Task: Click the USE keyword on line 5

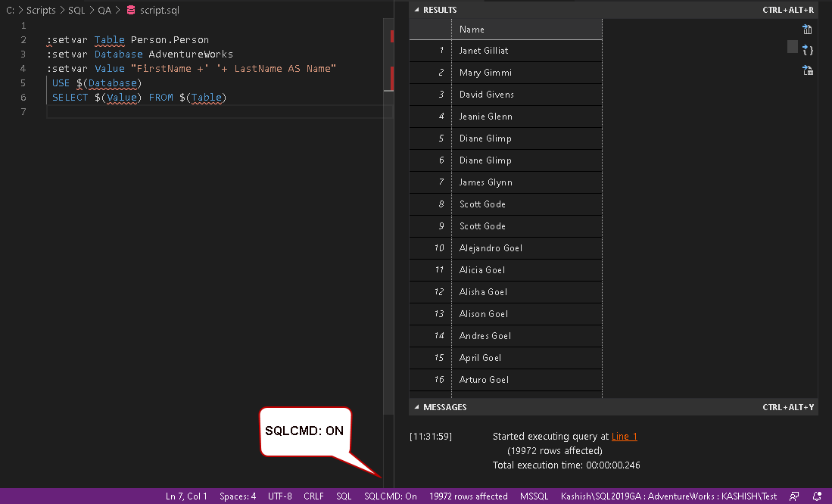Action: click(61, 82)
